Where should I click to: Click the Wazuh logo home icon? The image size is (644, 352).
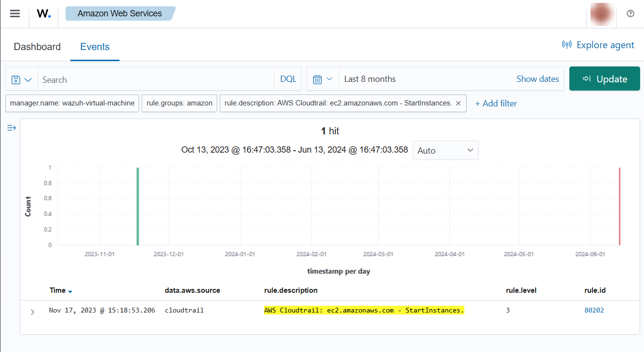(x=43, y=13)
